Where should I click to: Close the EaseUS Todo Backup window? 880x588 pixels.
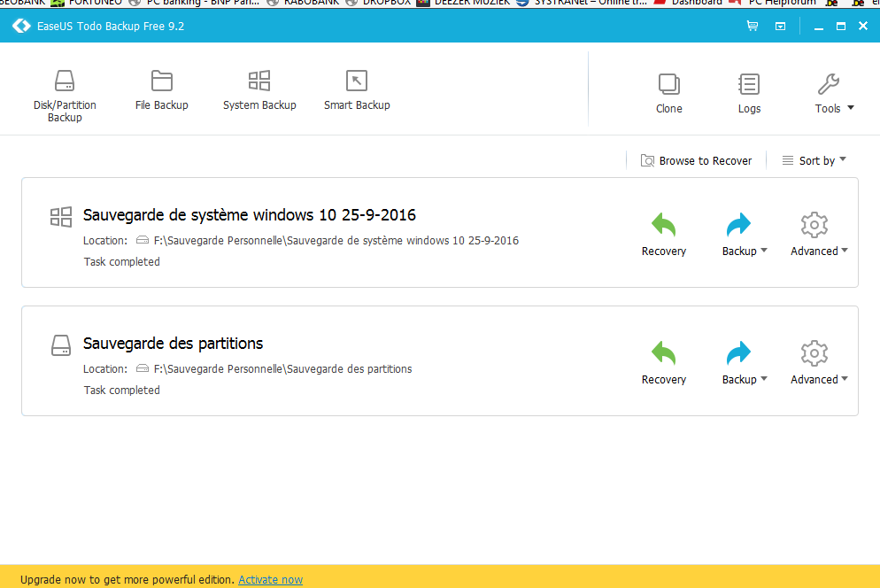point(863,26)
